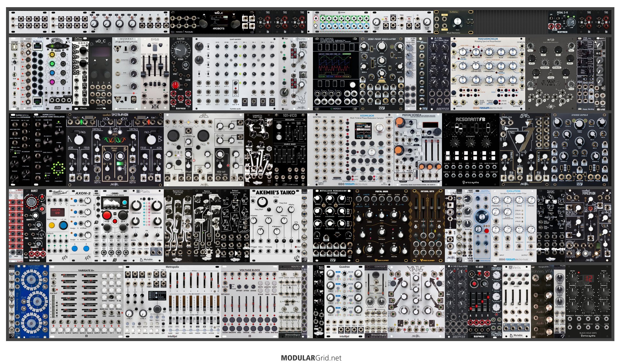
Task: Click the large blue encoder on Pamela's PRO Workout
Action: (x=63, y=226)
